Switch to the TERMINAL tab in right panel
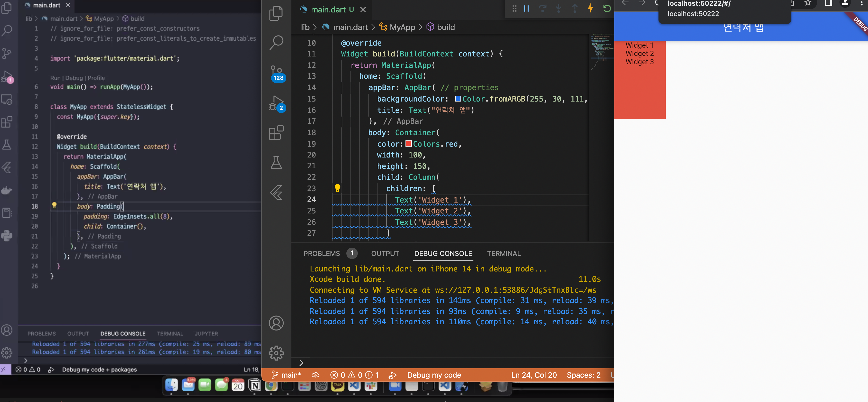 pos(503,254)
